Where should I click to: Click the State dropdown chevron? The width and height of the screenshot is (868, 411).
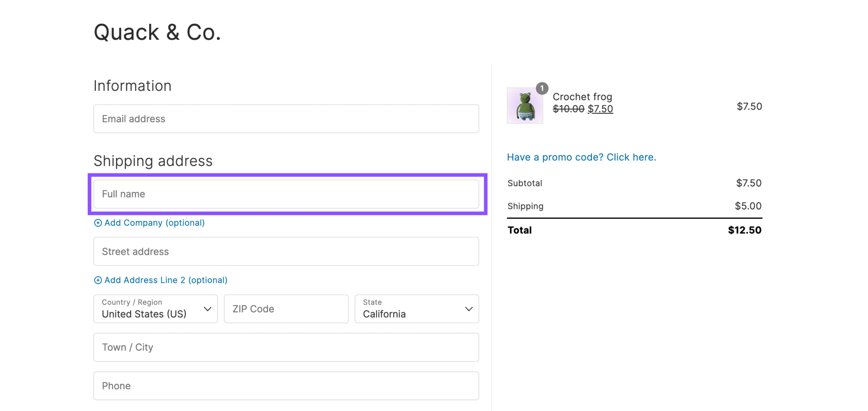468,309
